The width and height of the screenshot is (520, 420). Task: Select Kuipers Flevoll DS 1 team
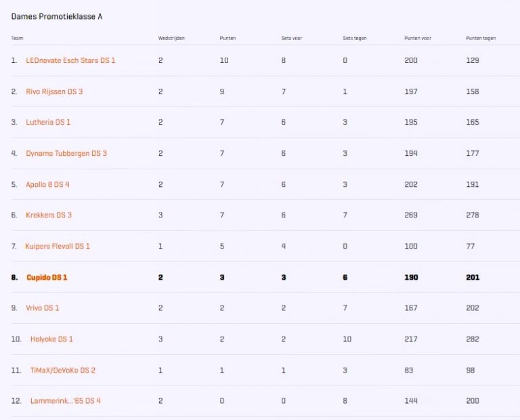pos(58,247)
